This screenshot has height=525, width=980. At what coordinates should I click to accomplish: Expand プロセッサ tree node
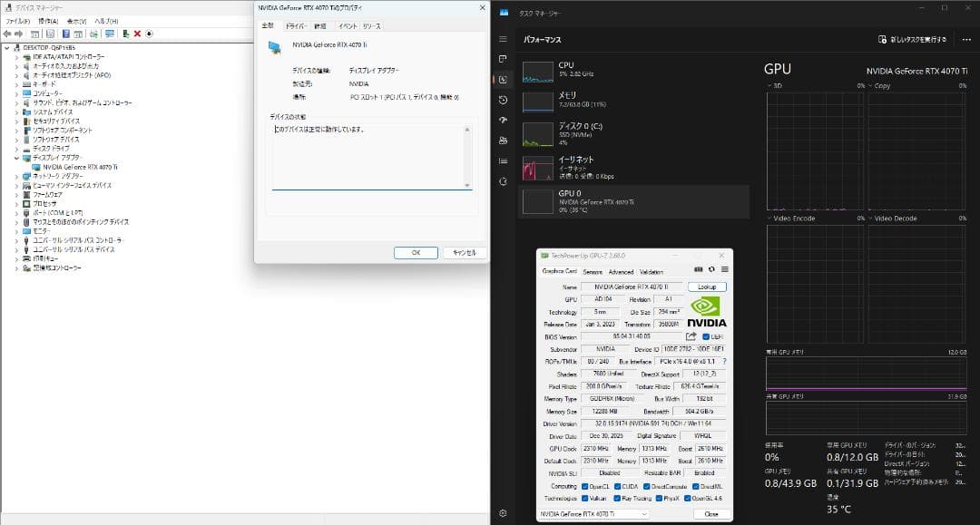[17, 203]
